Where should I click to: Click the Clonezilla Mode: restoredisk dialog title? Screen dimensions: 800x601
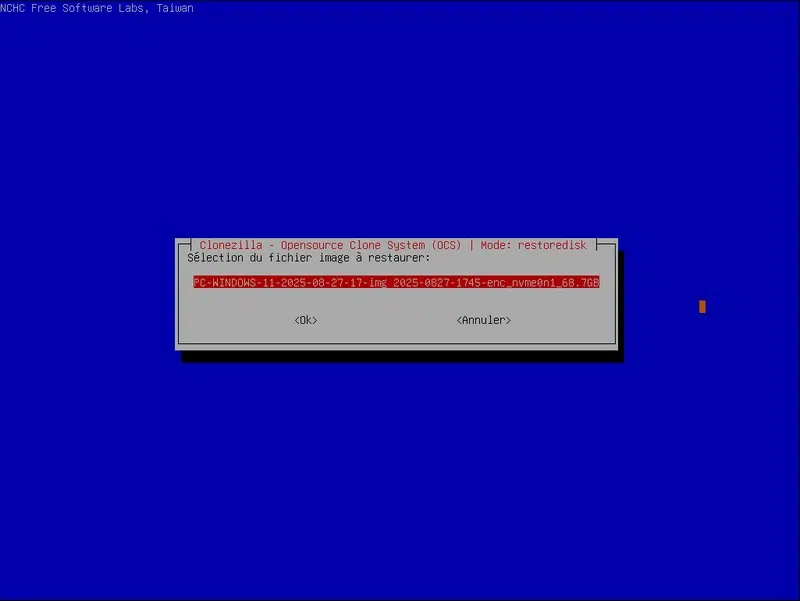tap(393, 245)
